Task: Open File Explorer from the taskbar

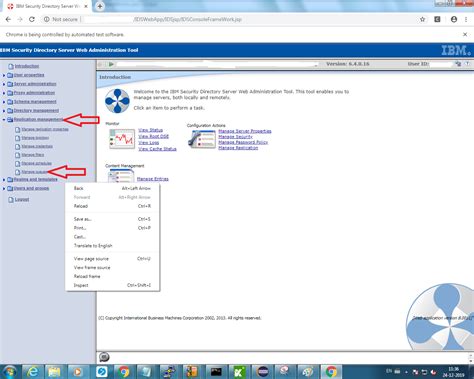Action: [55, 372]
